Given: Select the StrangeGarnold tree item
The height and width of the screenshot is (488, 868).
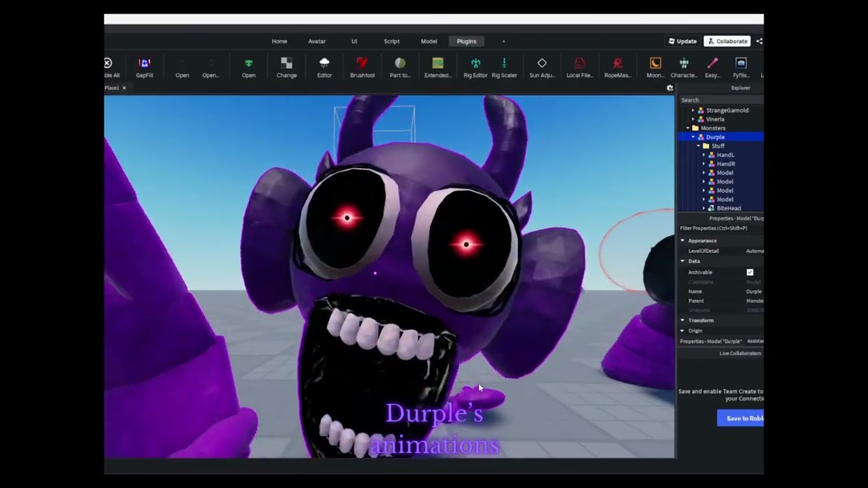Looking at the screenshot, I should 727,110.
